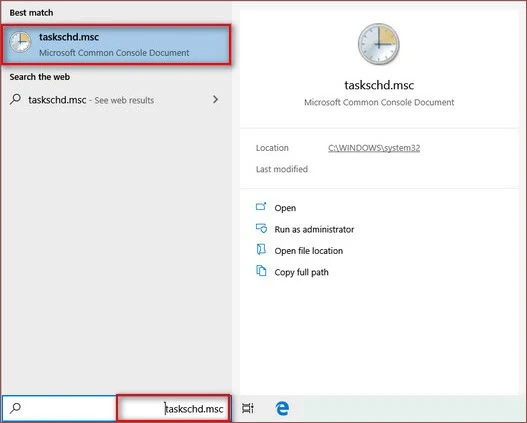Click the Open file location folder icon

261,250
